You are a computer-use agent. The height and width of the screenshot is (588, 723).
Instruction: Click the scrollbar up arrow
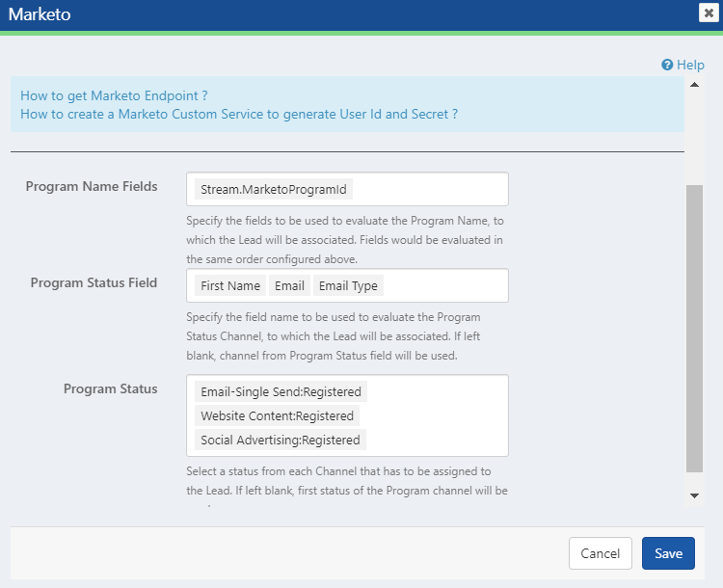694,85
